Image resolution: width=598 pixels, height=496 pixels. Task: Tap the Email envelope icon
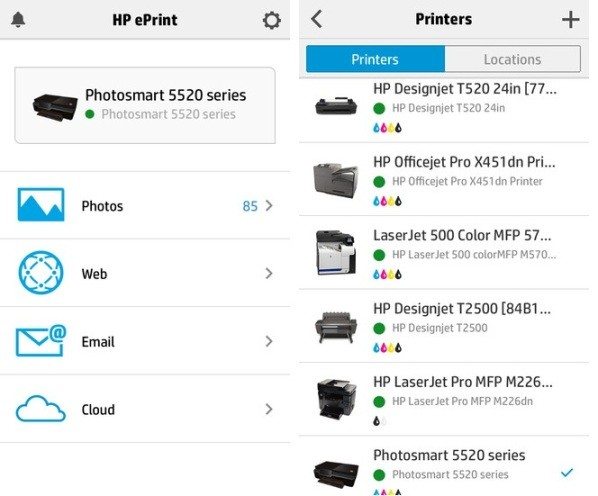click(x=41, y=340)
